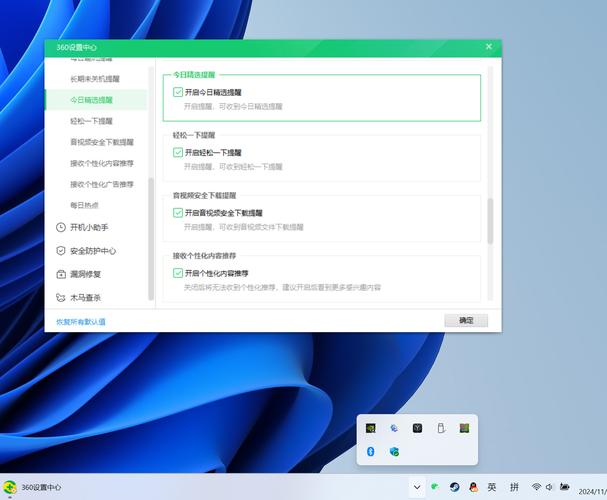Open 漏洞修复 section in sidebar
The width and height of the screenshot is (607, 500).
click(x=84, y=274)
